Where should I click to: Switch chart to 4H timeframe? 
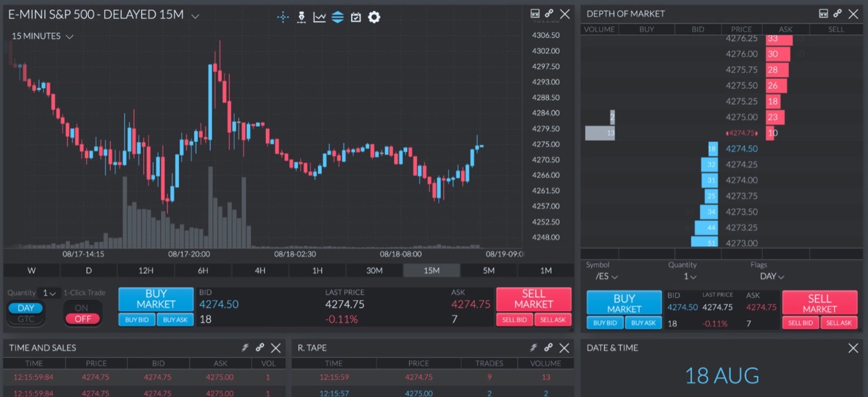pyautogui.click(x=260, y=270)
